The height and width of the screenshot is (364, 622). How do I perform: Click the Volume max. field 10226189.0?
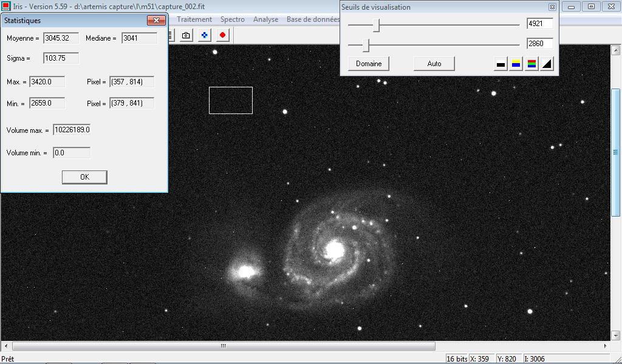click(72, 130)
